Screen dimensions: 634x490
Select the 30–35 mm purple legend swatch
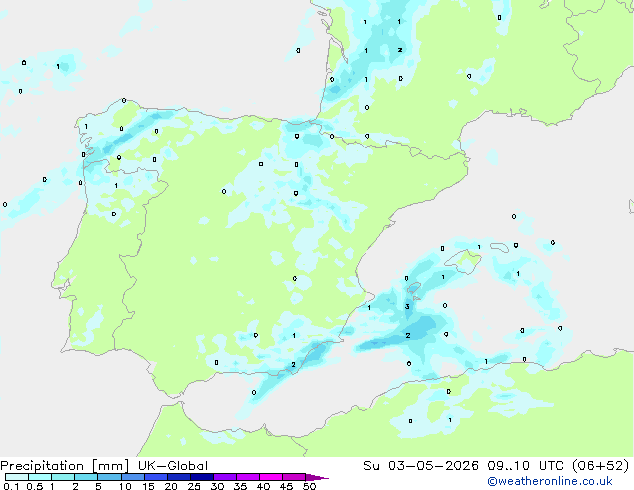[x=225, y=477]
